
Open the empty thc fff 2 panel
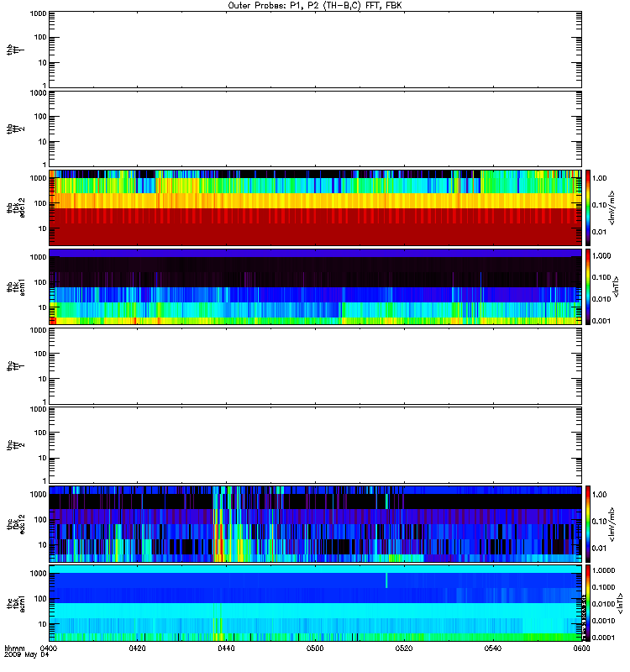tap(316, 445)
